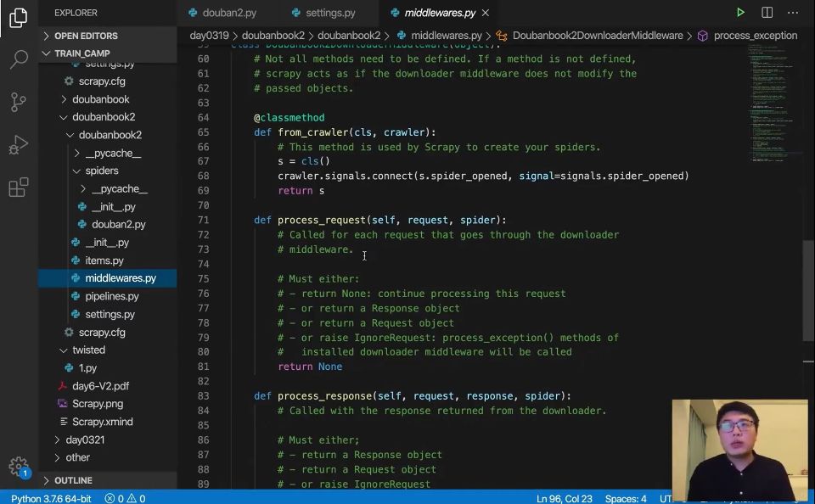Open pipelines.py in the explorer
The image size is (815, 504).
pos(112,296)
